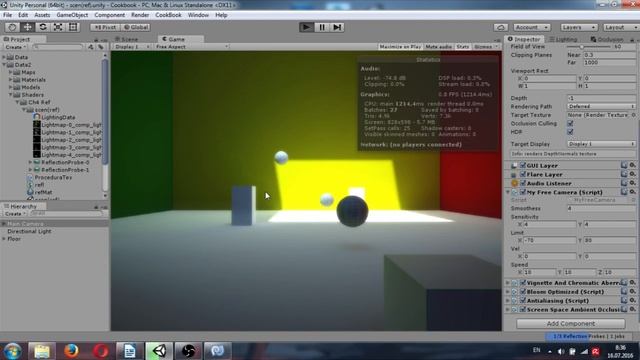Select Lightmap-0_comp_light texture

(67, 125)
